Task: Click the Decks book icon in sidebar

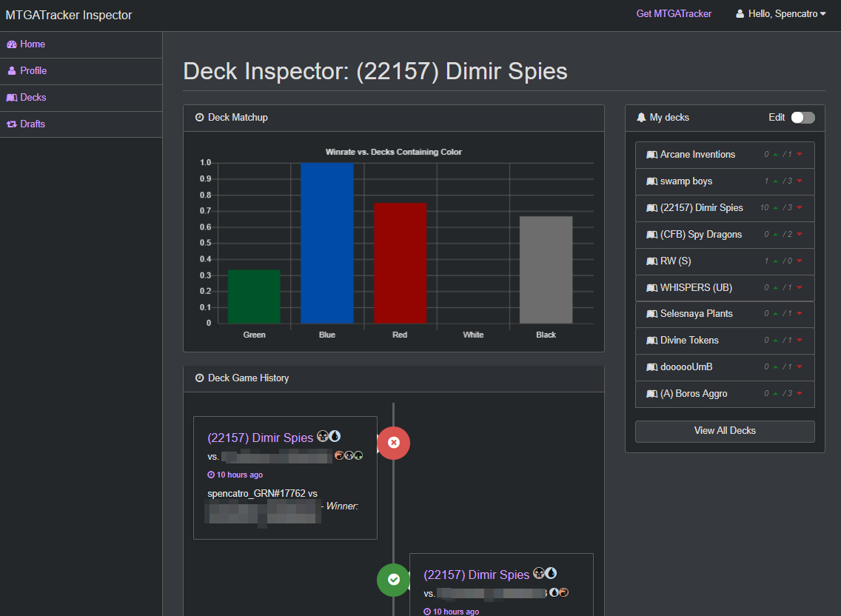Action: pyautogui.click(x=12, y=98)
